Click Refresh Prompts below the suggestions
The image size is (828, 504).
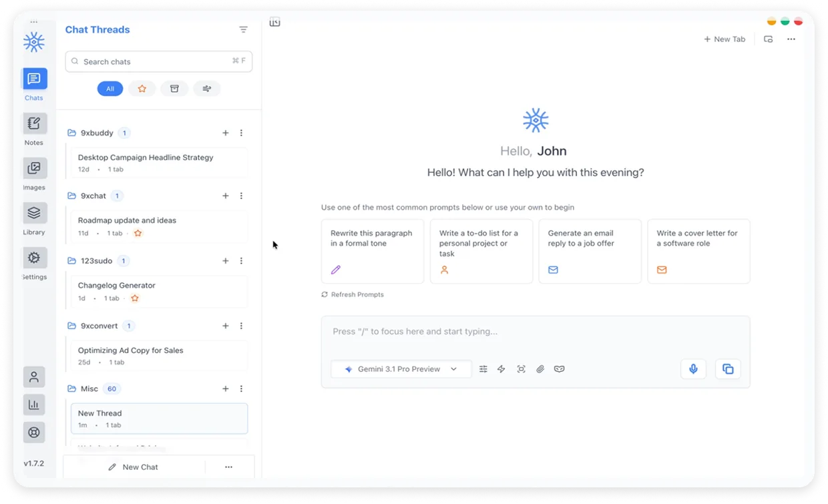353,294
